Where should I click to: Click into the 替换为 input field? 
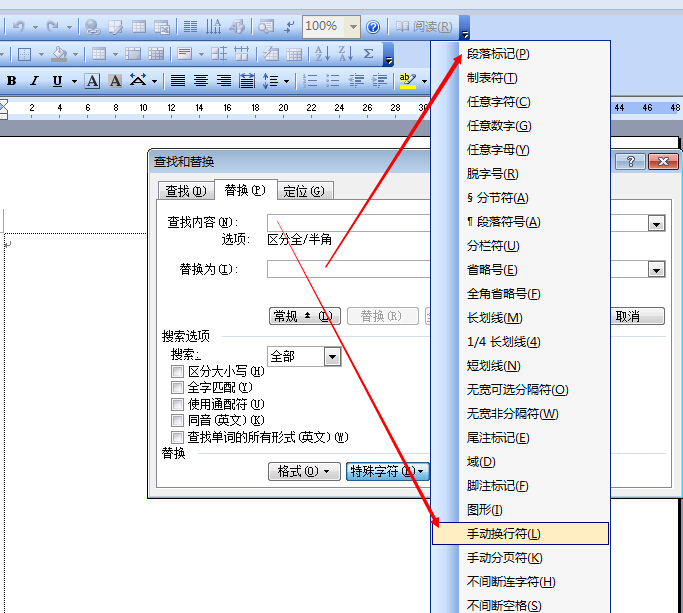pos(348,269)
